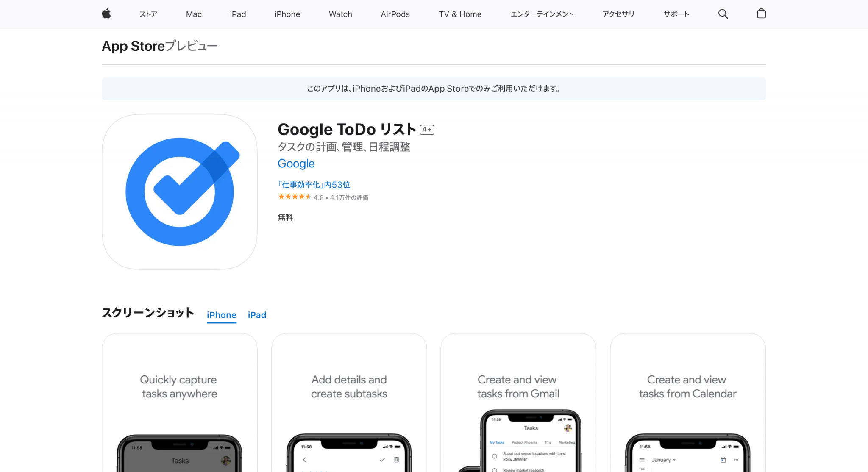Select the iPhone screenshots tab
Viewport: 868px width, 472px height.
[x=221, y=315]
